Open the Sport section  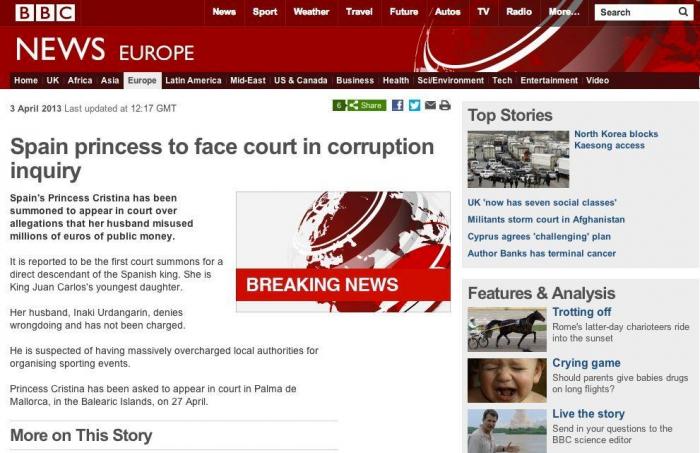tap(265, 12)
